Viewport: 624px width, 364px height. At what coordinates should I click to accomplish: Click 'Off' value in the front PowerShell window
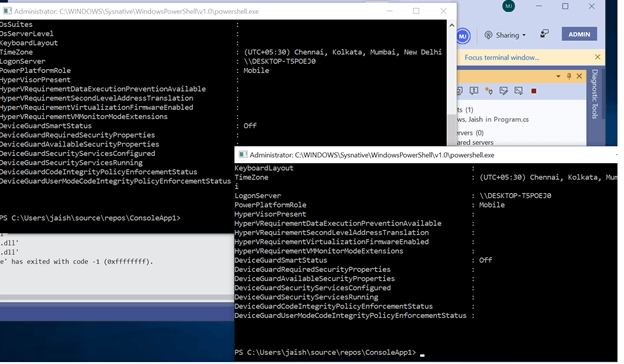pos(486,260)
